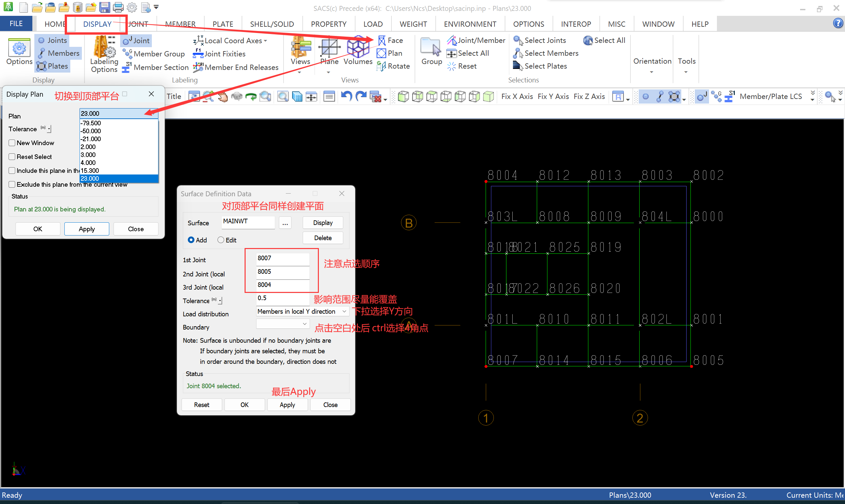Switch to the PROPERTY ribbon tab

pyautogui.click(x=328, y=24)
